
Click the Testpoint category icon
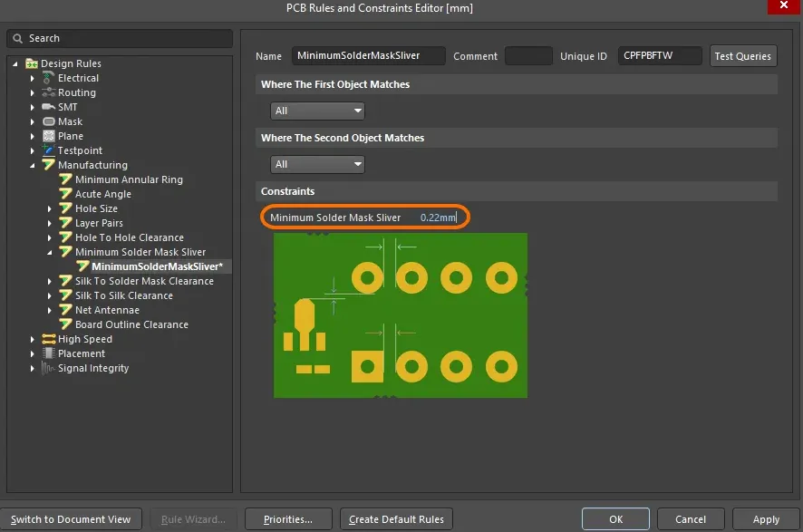pos(49,150)
